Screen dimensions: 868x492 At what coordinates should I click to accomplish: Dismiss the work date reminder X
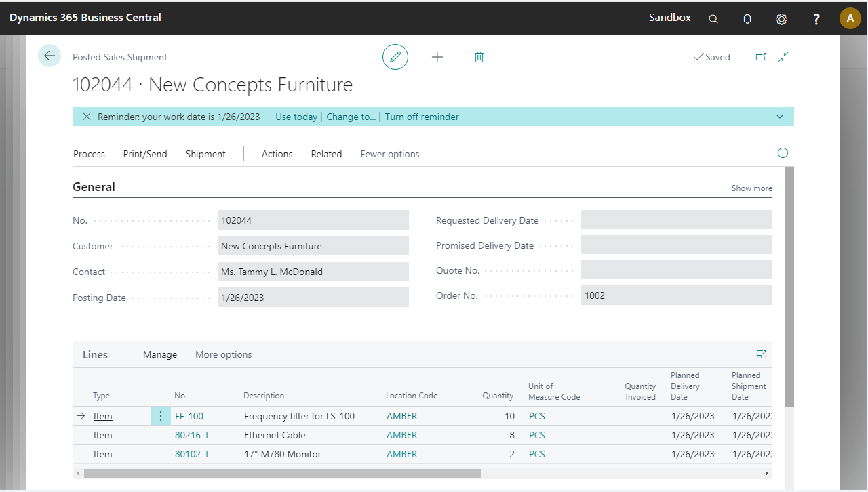click(x=87, y=117)
